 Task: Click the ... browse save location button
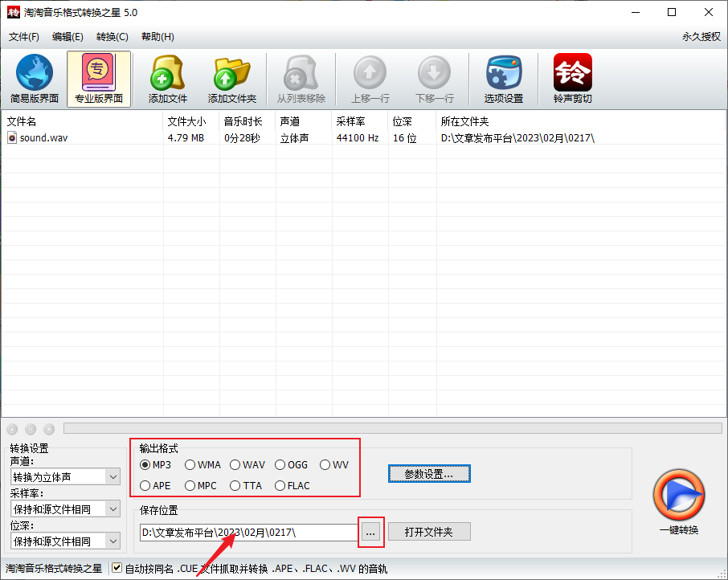(370, 532)
